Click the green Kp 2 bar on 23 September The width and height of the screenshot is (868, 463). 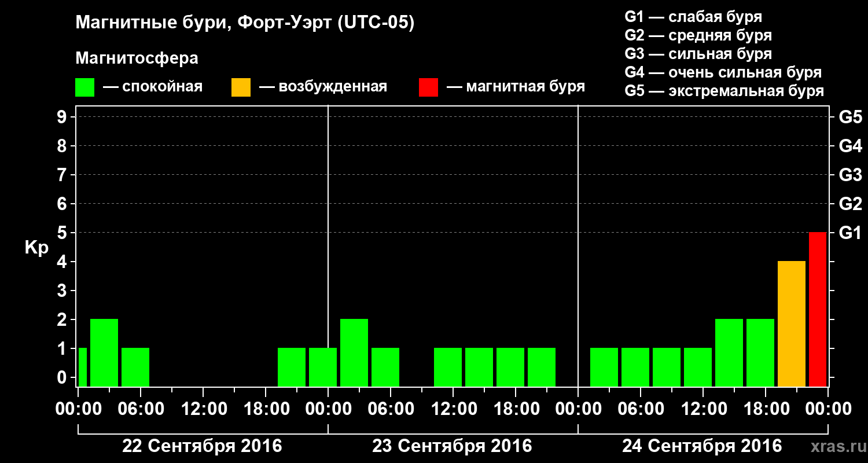point(354,352)
